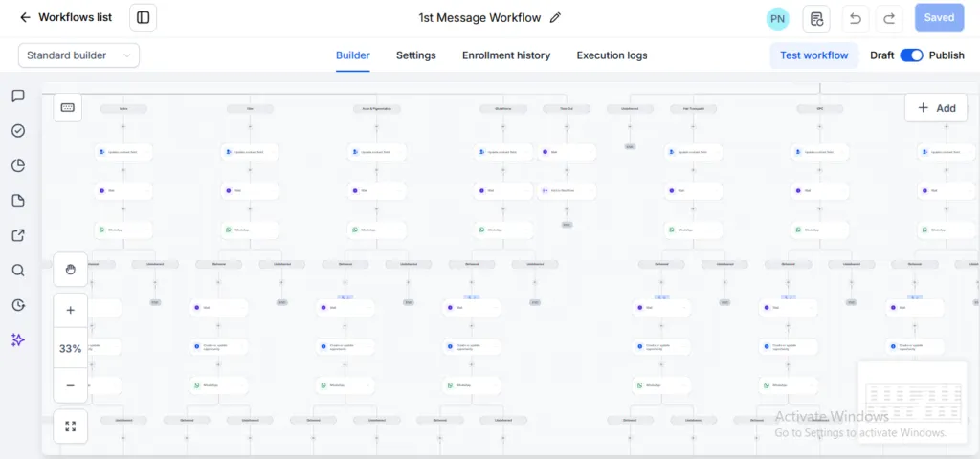
Task: Open the search magnifier in left sidebar
Action: [18, 271]
